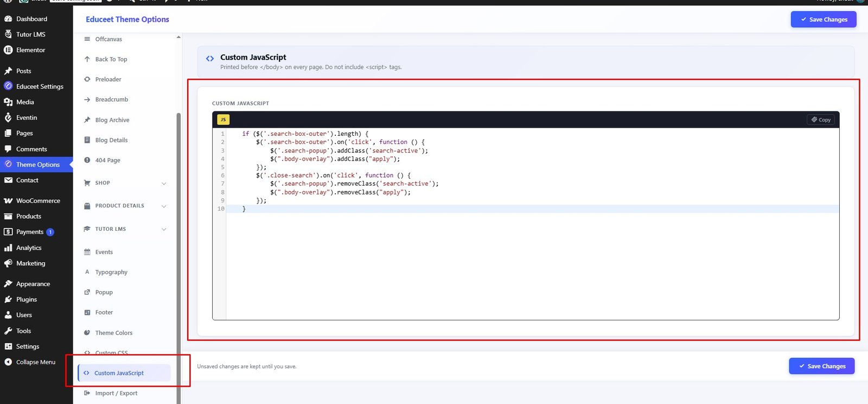868x404 pixels.
Task: Expand the PRODUCT DETAILS section chevron
Action: [x=164, y=206]
